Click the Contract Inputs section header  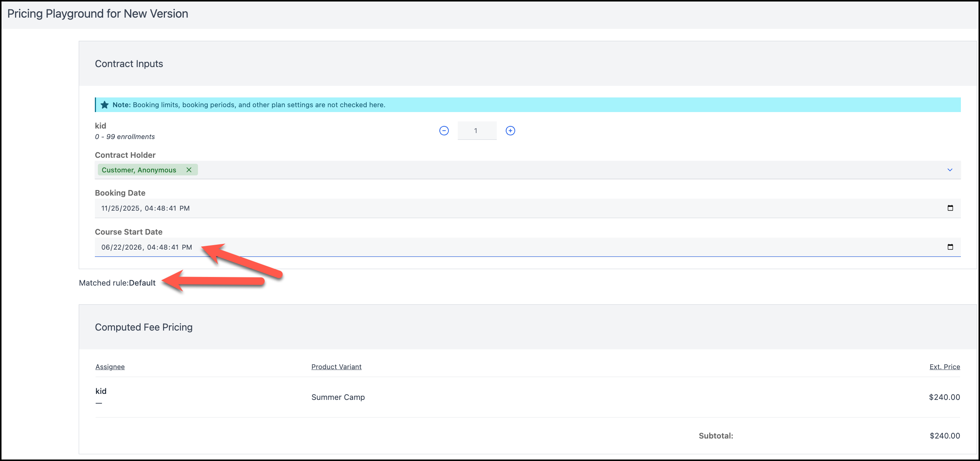click(x=129, y=64)
